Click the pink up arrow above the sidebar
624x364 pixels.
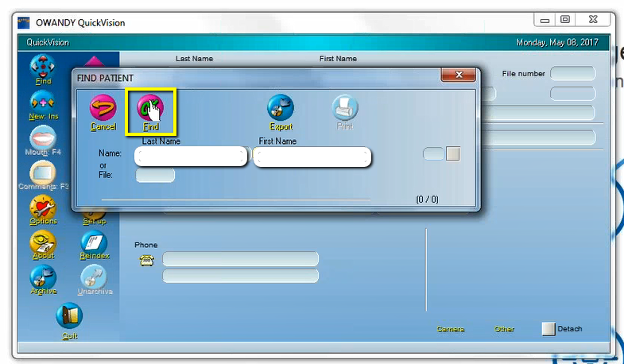point(95,61)
